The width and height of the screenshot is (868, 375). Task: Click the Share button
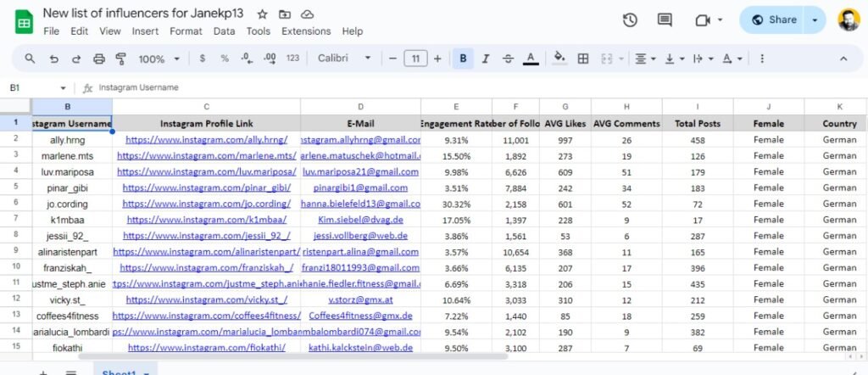pos(774,20)
